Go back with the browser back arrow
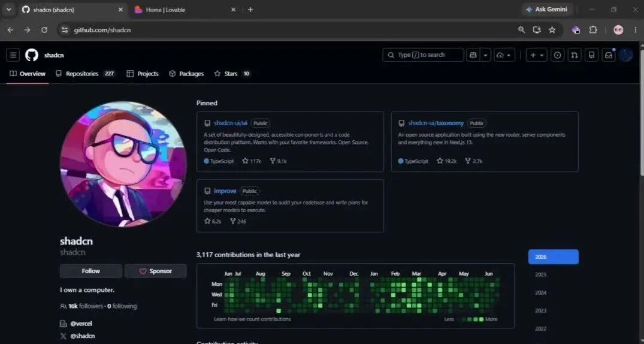The image size is (644, 344). [x=10, y=30]
